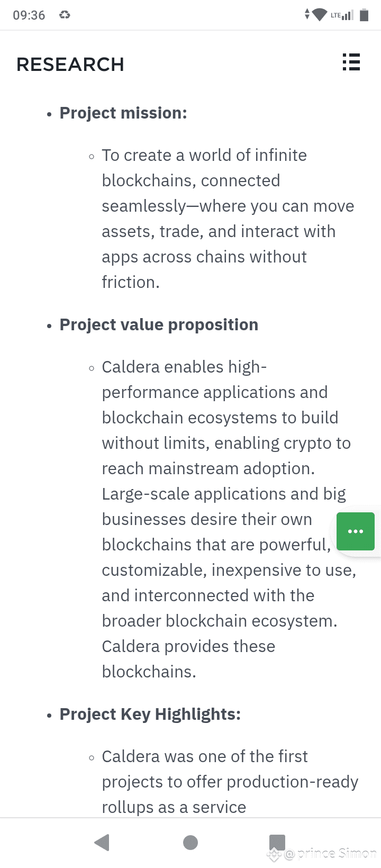
Task: Tap the Android recents square button
Action: coord(277,842)
